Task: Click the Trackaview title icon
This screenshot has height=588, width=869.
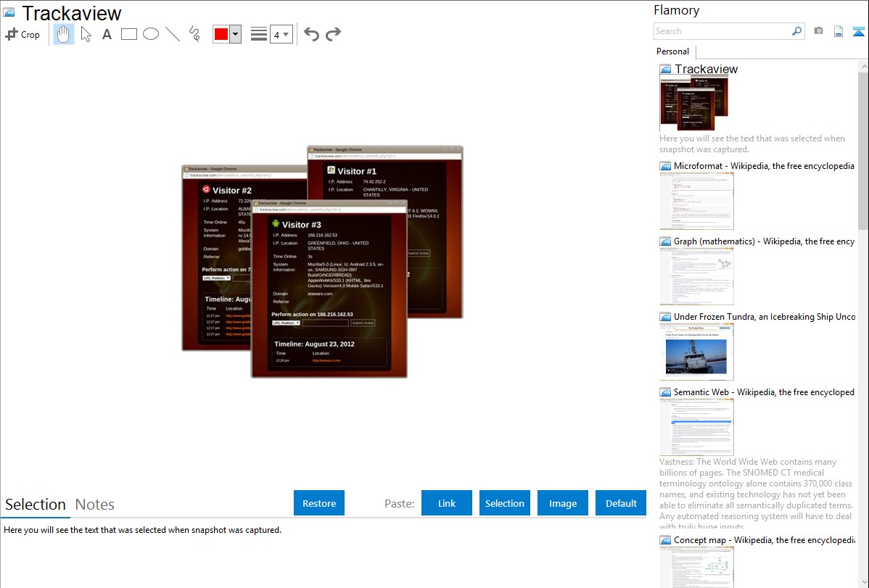Action: coord(9,13)
